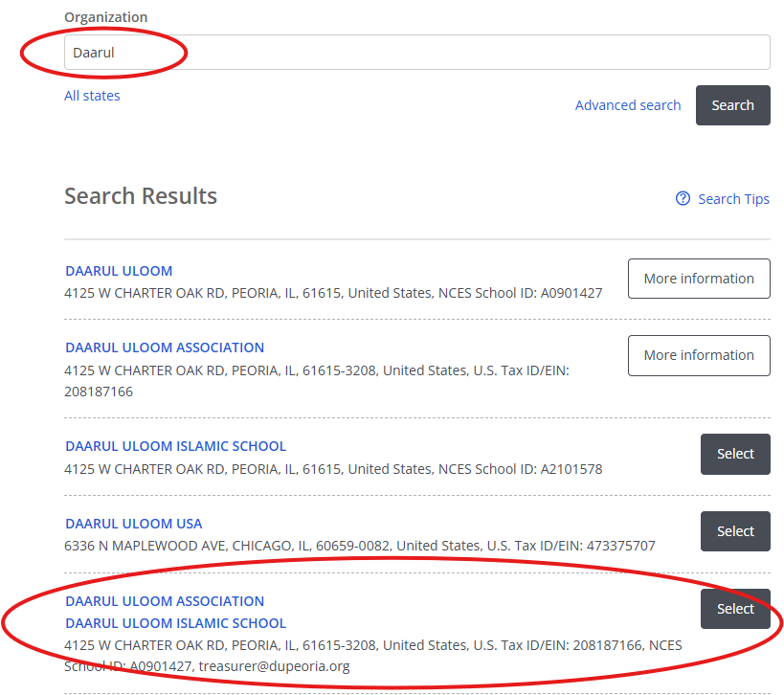
Task: Select DAARUL ULOOM ISLAMIC SCHOOL with School ID A2101578
Action: pyautogui.click(x=735, y=454)
